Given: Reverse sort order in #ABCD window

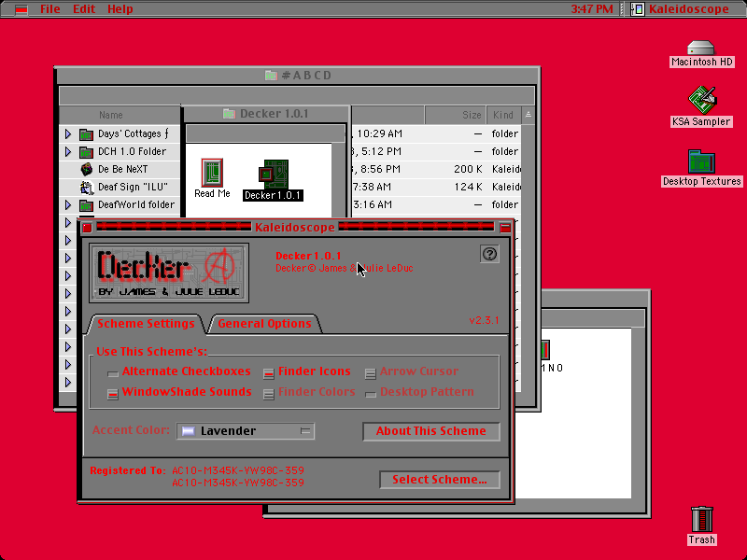Looking at the screenshot, I should pyautogui.click(x=529, y=115).
